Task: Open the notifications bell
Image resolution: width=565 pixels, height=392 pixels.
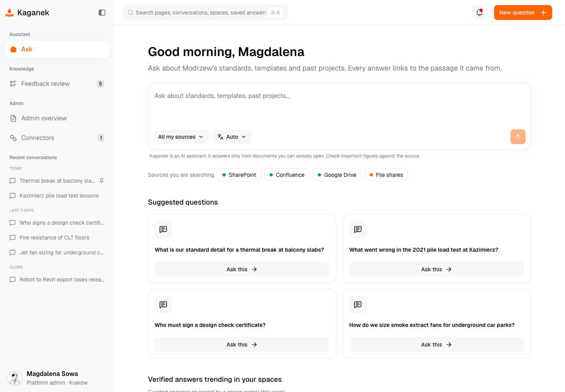Action: [x=479, y=13]
